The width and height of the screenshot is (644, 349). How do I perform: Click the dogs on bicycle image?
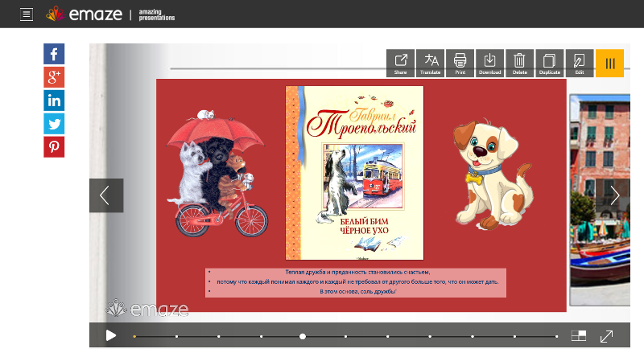pos(217,174)
